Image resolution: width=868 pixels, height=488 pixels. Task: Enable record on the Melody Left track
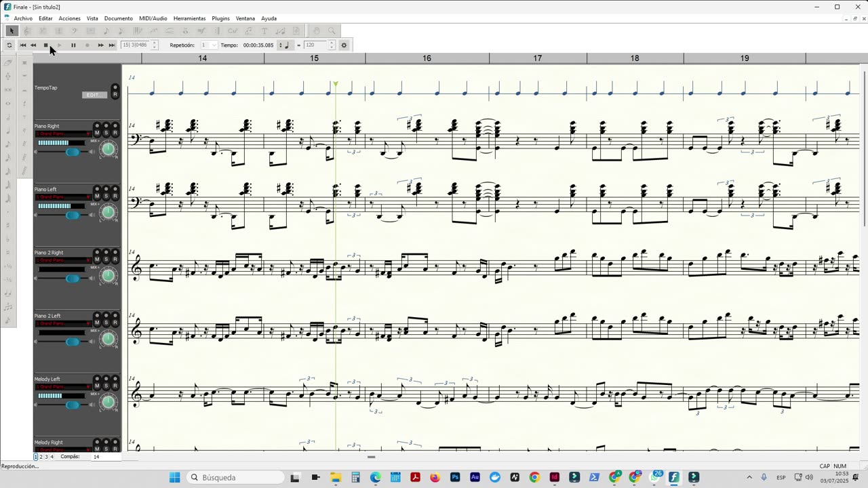tap(115, 386)
